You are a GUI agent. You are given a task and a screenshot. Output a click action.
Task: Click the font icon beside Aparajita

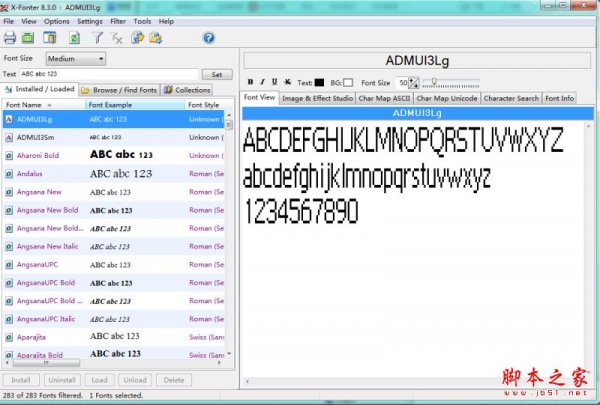point(9,337)
